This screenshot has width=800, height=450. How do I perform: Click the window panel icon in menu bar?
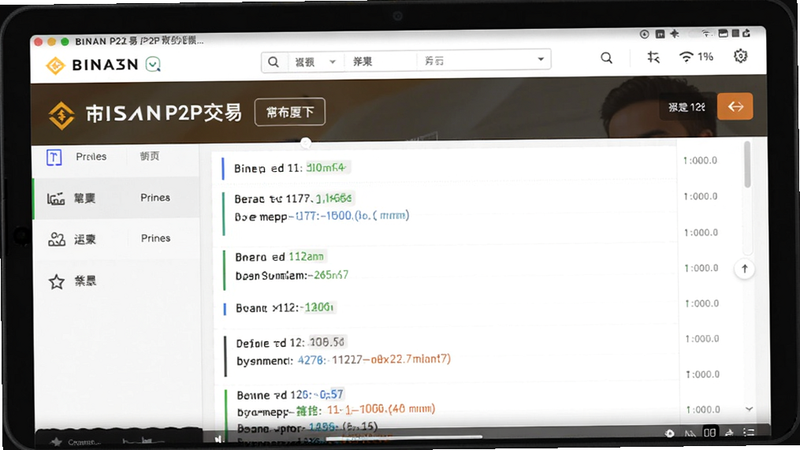coord(722,33)
